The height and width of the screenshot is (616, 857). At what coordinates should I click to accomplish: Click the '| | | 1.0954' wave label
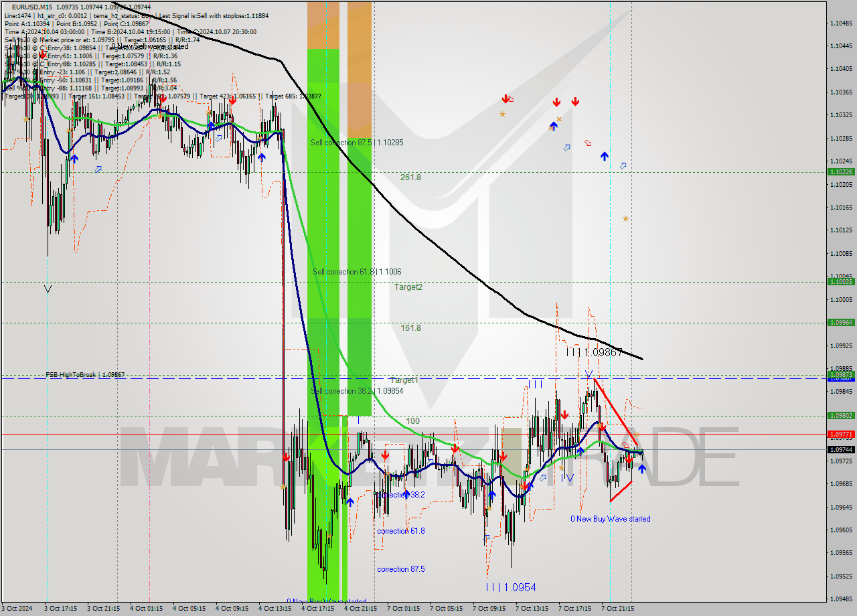pyautogui.click(x=512, y=587)
